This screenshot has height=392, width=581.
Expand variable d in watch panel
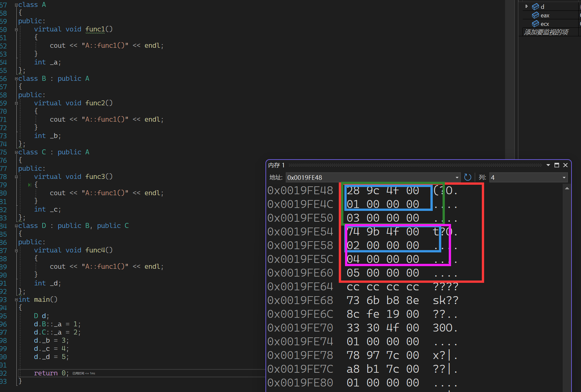coord(526,6)
